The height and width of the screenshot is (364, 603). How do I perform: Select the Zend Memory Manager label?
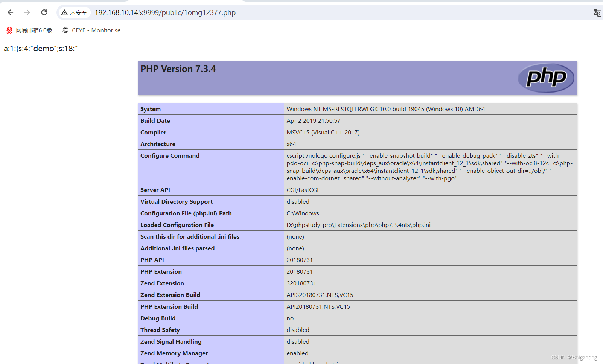click(174, 353)
